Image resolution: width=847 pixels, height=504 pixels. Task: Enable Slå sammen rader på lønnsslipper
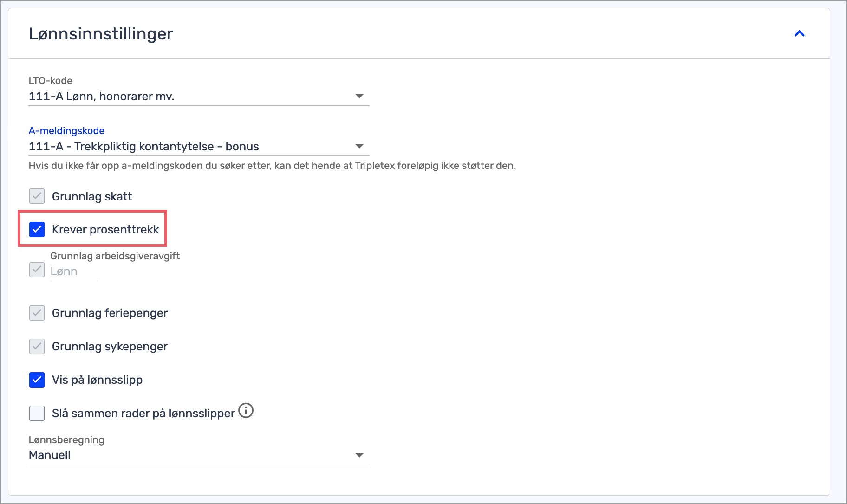(x=37, y=413)
